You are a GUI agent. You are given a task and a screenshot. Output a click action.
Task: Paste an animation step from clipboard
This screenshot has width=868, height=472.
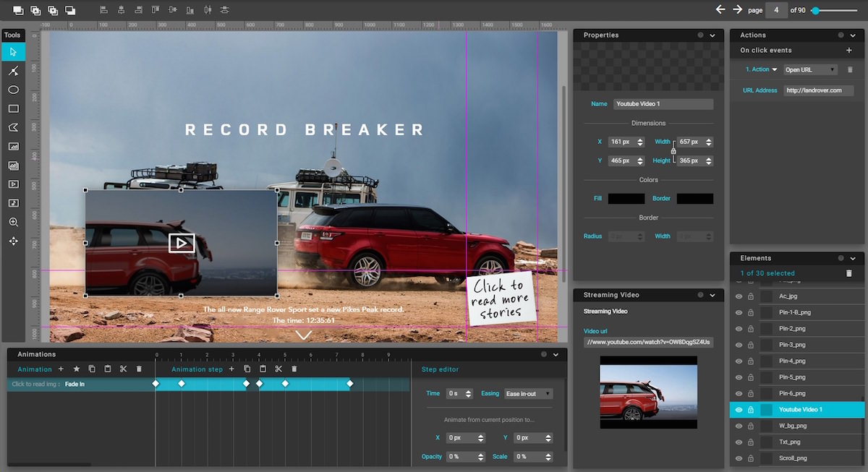click(263, 369)
